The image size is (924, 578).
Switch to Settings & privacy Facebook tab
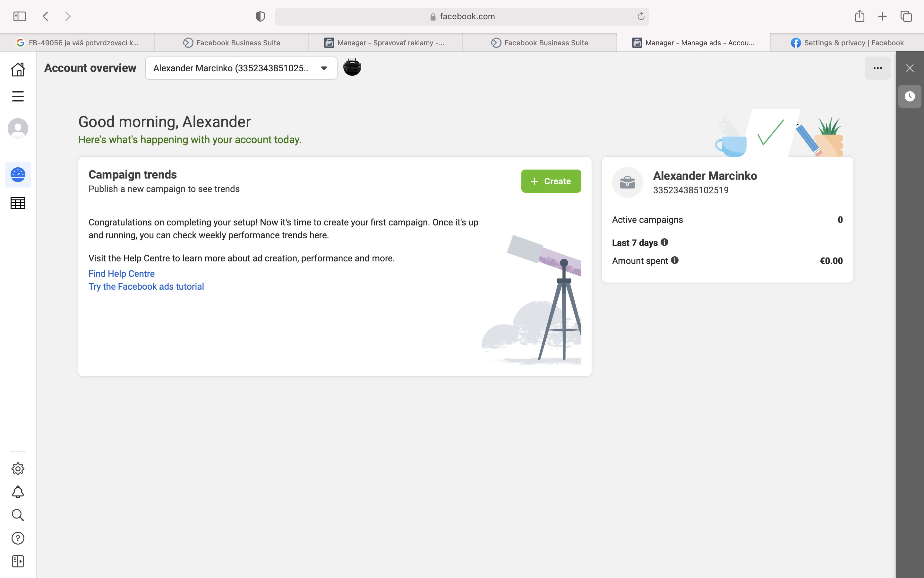847,43
